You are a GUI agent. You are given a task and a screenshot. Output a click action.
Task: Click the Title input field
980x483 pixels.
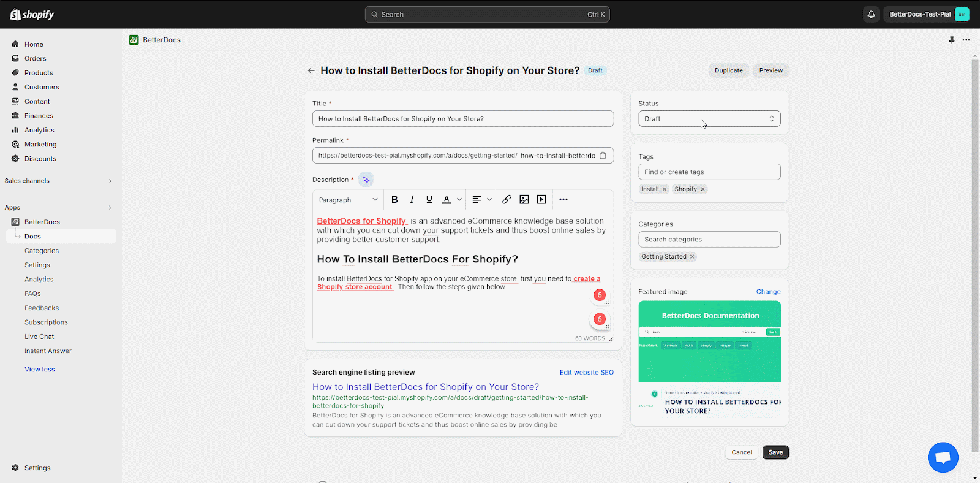pyautogui.click(x=463, y=119)
